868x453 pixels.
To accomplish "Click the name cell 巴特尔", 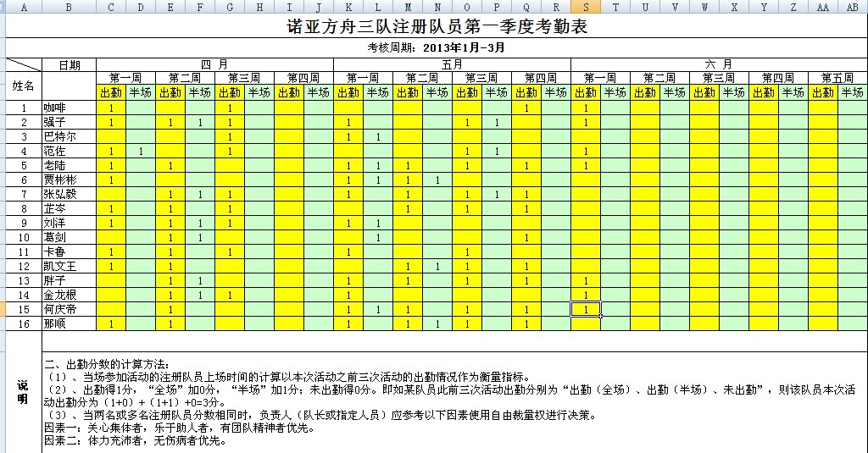I will (x=70, y=136).
